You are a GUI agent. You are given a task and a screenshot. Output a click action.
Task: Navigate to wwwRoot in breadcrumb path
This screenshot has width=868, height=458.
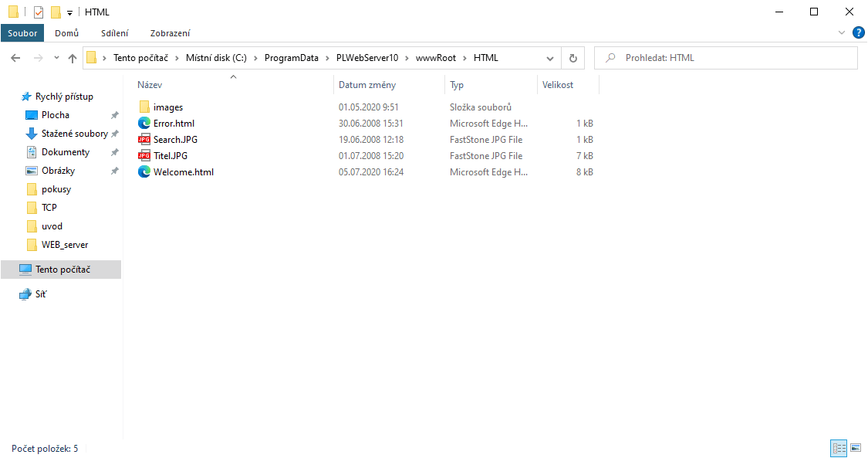click(436, 58)
